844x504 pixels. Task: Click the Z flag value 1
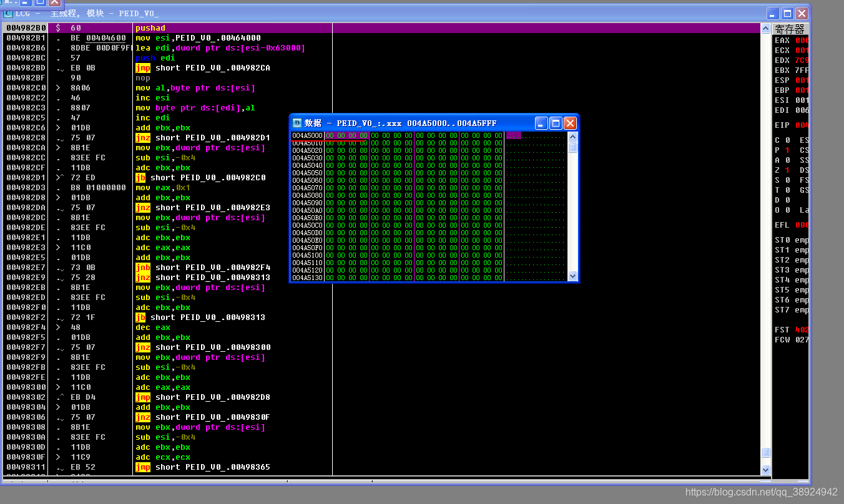pyautogui.click(x=787, y=170)
